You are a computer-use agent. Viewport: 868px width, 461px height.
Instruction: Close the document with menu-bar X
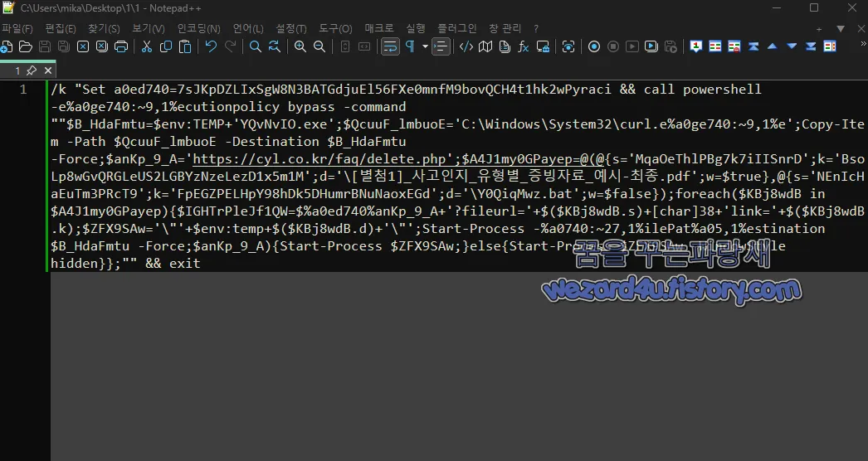pyautogui.click(x=861, y=29)
